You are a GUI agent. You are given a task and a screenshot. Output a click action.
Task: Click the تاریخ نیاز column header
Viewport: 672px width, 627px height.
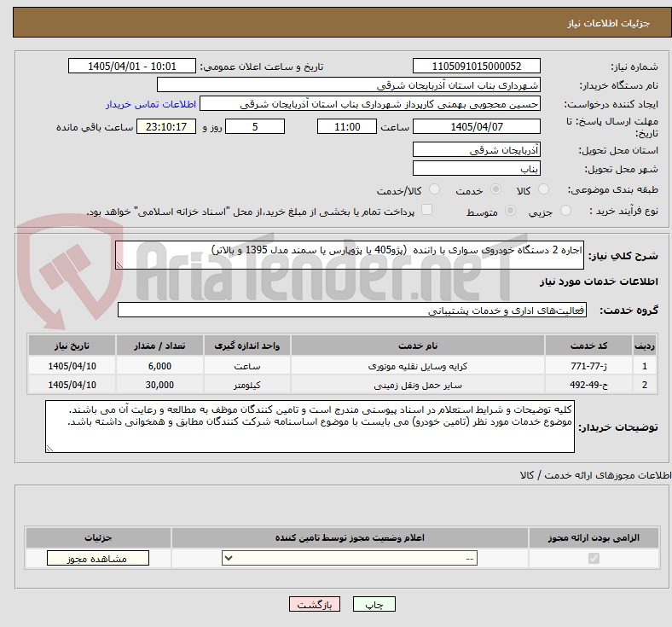point(72,345)
